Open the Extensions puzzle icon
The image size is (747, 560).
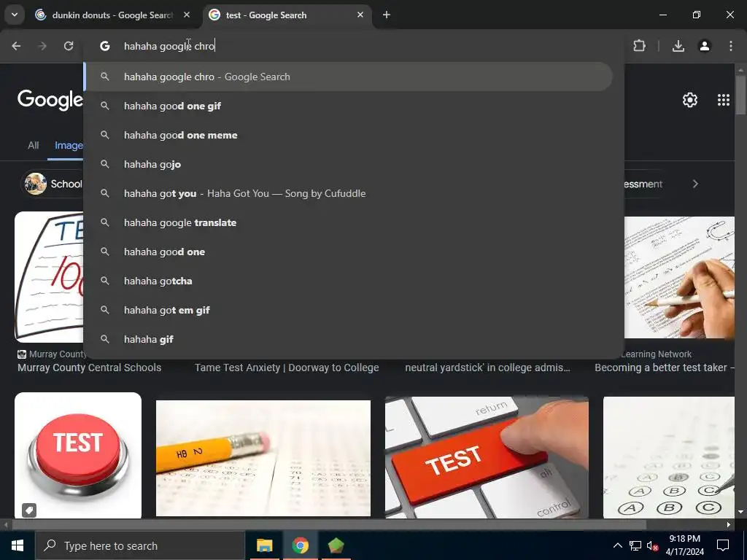coord(639,46)
